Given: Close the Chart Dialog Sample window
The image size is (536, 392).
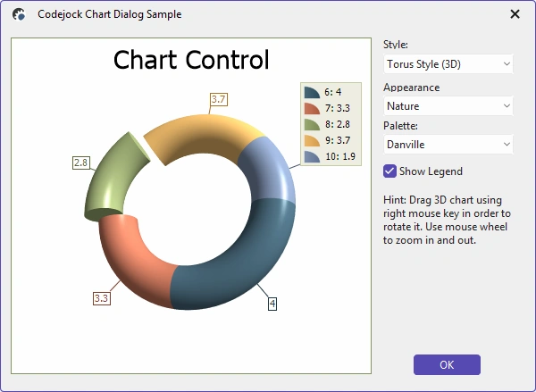Looking at the screenshot, I should coord(515,14).
